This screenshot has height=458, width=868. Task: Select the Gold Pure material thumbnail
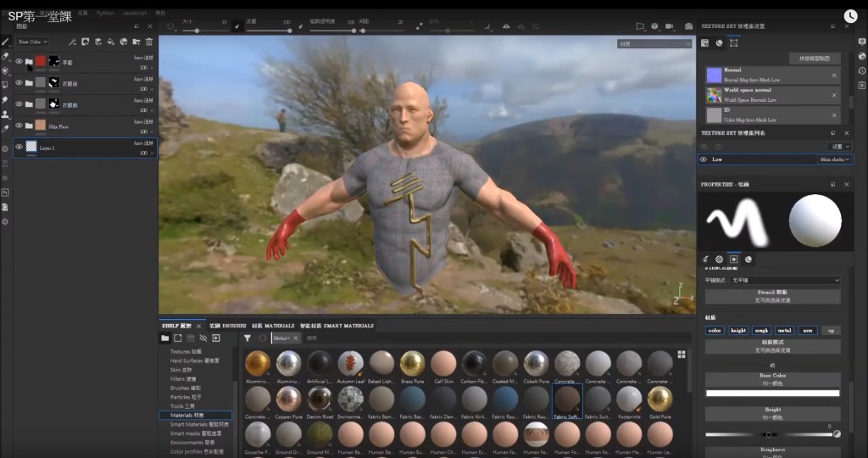click(x=659, y=399)
